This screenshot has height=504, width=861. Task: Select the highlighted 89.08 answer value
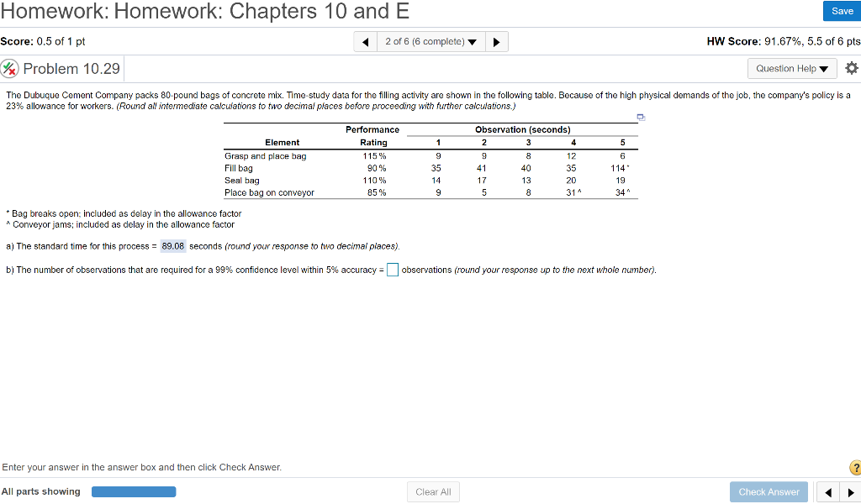(x=173, y=244)
